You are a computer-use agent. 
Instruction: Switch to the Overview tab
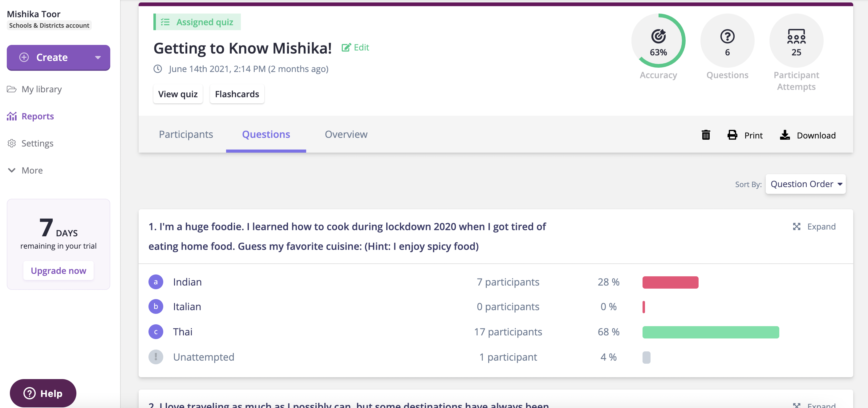pos(346,134)
